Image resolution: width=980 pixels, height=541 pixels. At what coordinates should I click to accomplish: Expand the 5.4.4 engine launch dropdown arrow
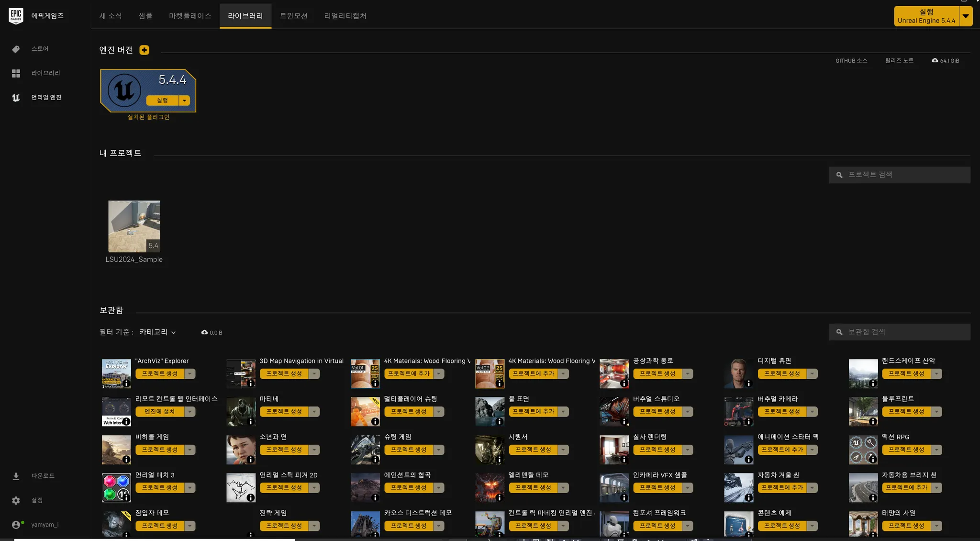184,101
